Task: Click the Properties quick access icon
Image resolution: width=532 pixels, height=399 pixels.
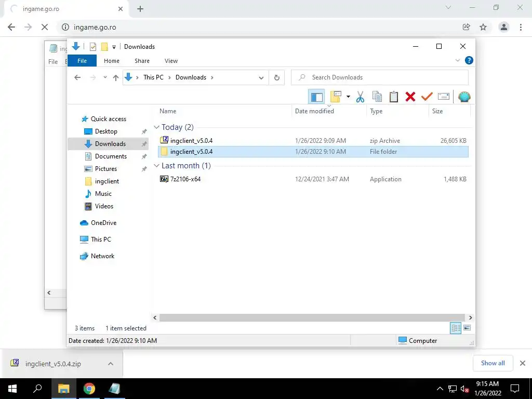Action: (92, 47)
